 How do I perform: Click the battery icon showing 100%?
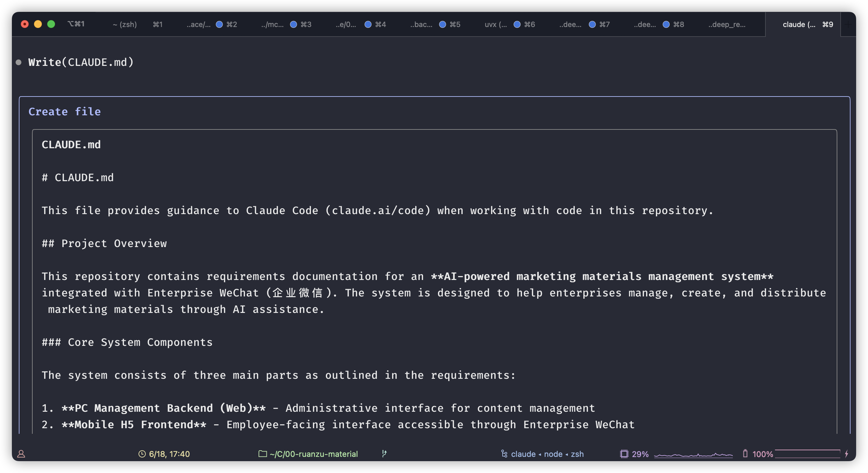coord(745,454)
